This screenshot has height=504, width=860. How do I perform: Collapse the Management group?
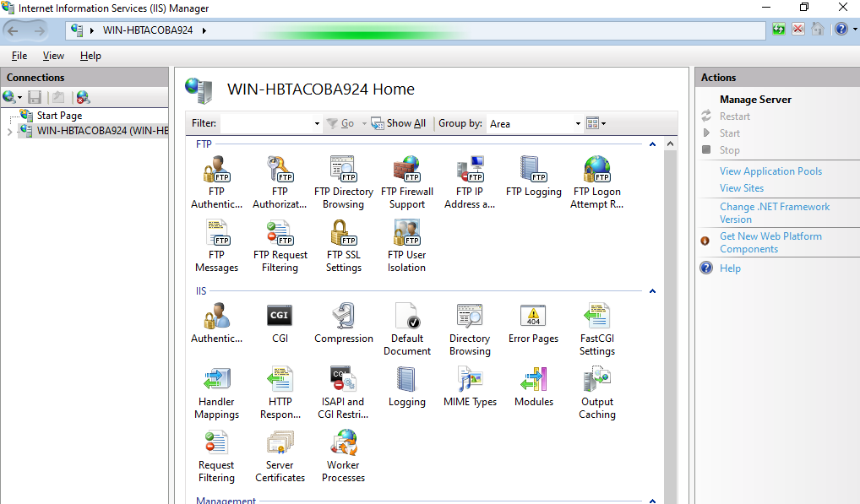point(653,500)
